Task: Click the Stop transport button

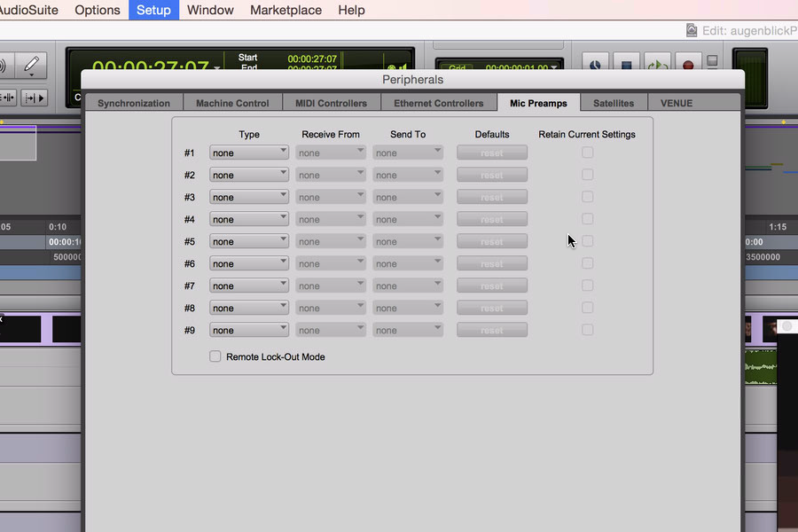Action: [x=626, y=65]
